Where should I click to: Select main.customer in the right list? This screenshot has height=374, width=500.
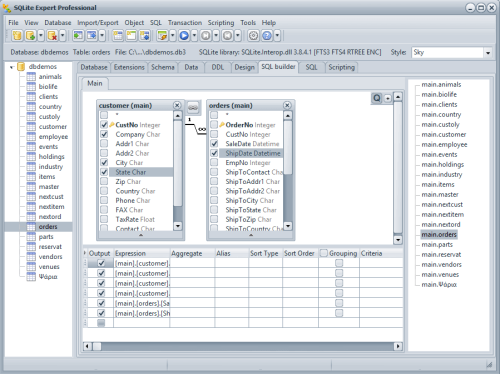444,135
